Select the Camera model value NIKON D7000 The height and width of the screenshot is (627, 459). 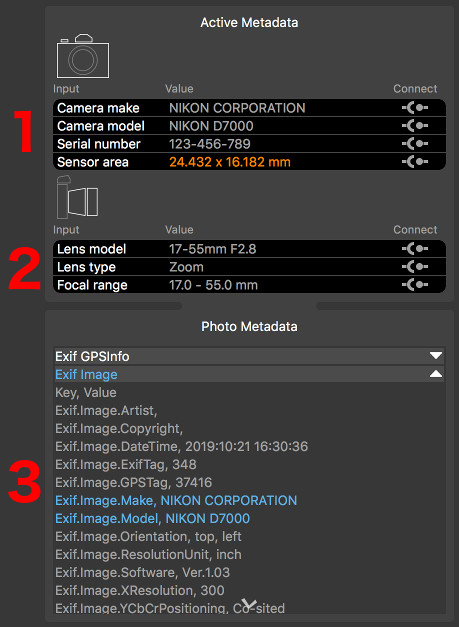click(211, 126)
